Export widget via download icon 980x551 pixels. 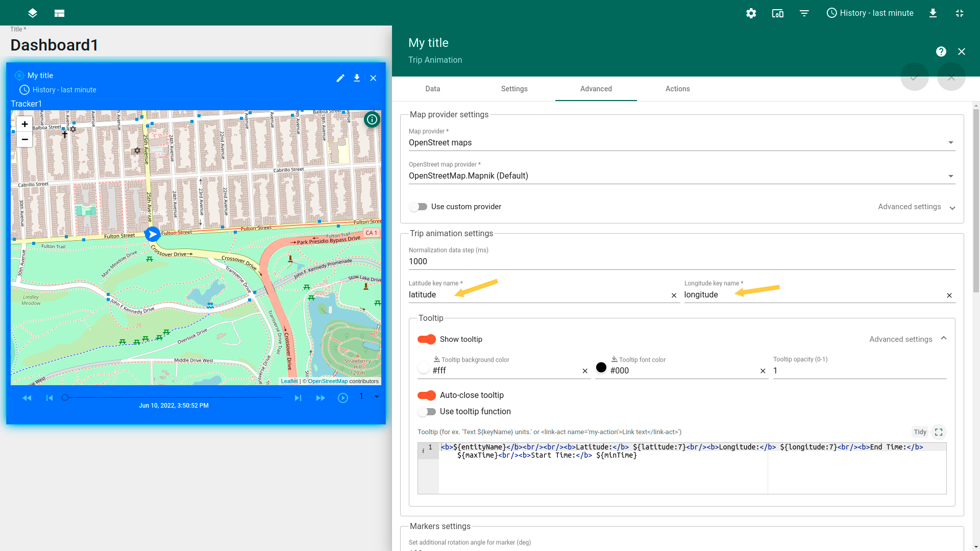[x=357, y=78]
